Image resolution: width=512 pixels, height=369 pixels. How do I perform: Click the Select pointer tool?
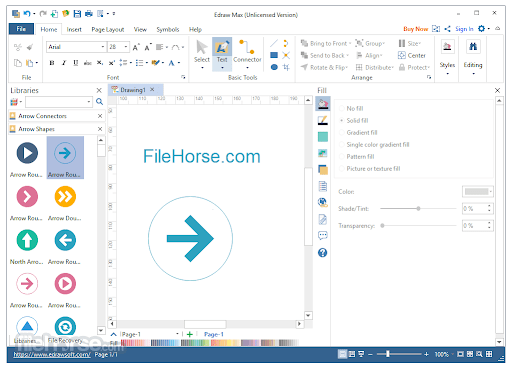[x=202, y=54]
